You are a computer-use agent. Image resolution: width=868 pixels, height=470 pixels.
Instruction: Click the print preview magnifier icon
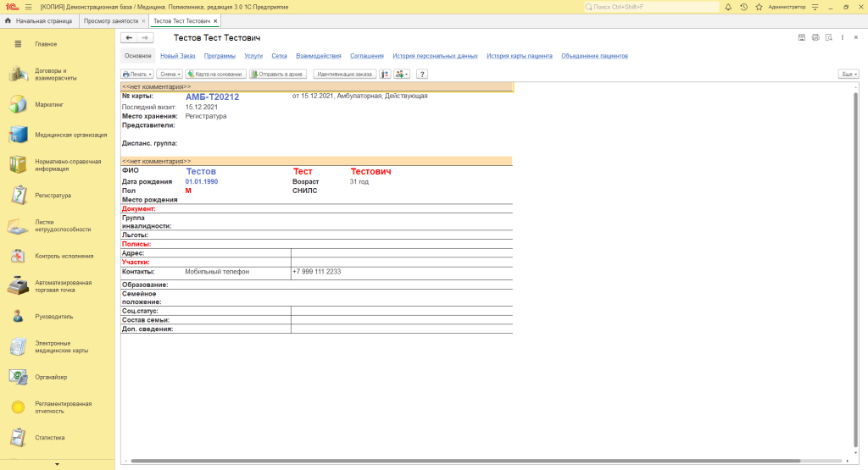pos(828,38)
